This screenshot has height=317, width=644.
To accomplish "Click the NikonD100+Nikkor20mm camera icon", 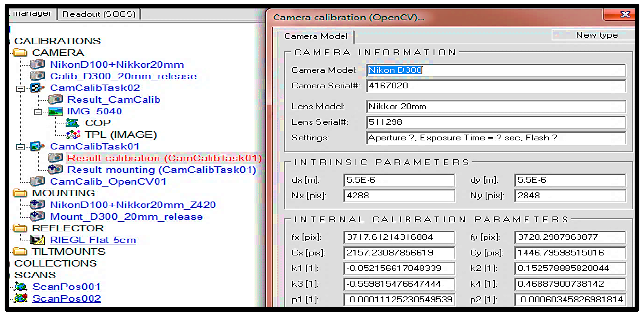I will [38, 64].
